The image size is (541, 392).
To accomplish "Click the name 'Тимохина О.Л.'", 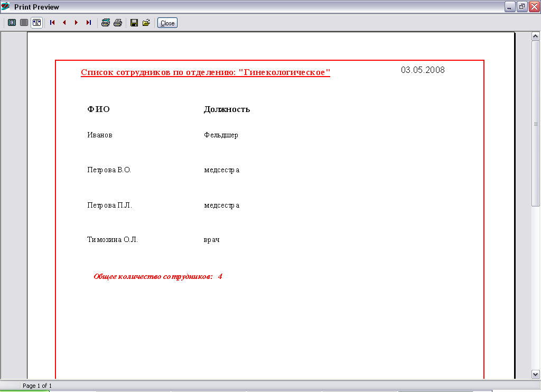I will [112, 239].
